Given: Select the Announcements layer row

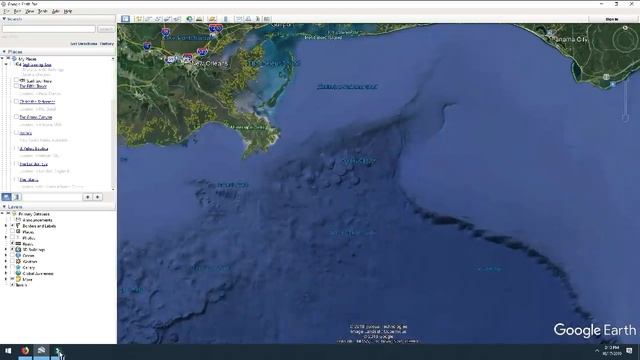Looking at the screenshot, I should coord(37,220).
